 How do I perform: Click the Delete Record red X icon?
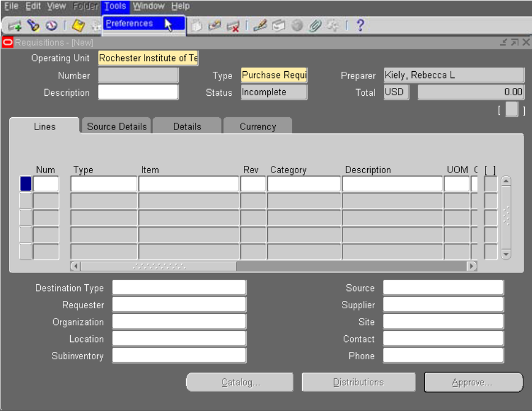(x=233, y=26)
